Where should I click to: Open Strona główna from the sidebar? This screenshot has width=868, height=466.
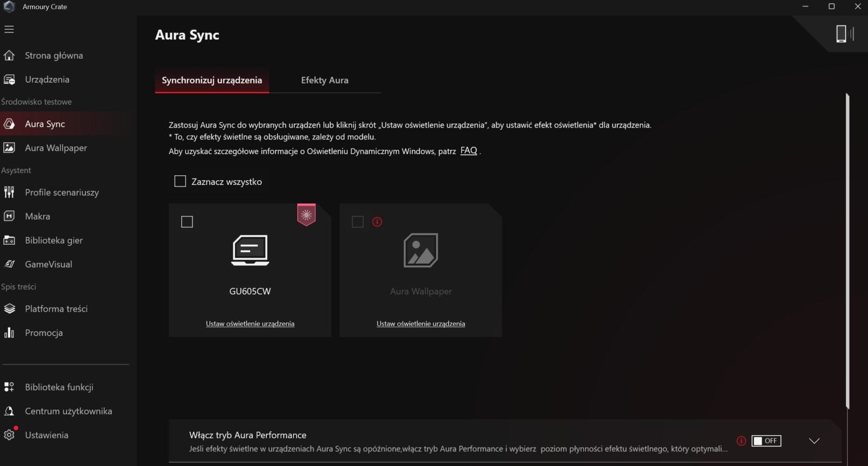[54, 55]
